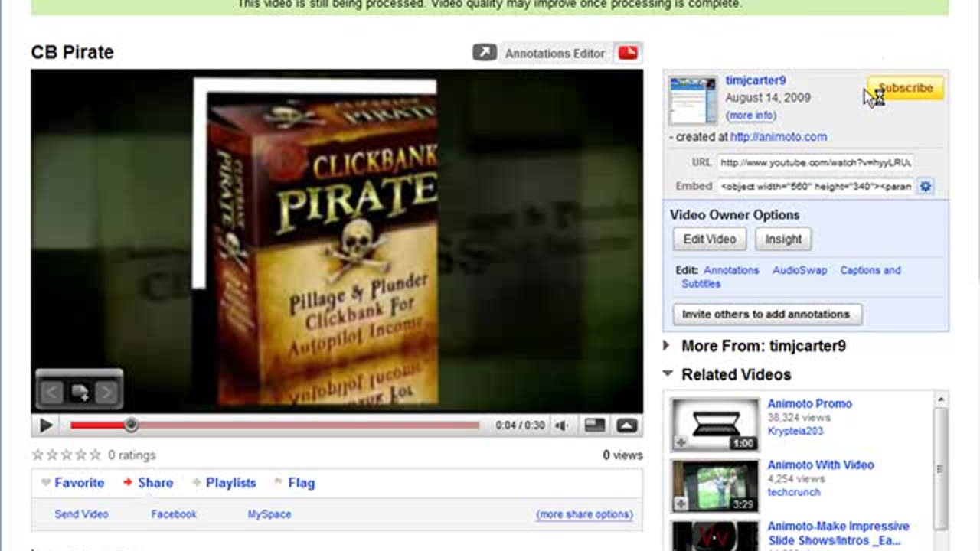
Task: Open the Krypteia203 uploader link
Action: [x=794, y=432]
